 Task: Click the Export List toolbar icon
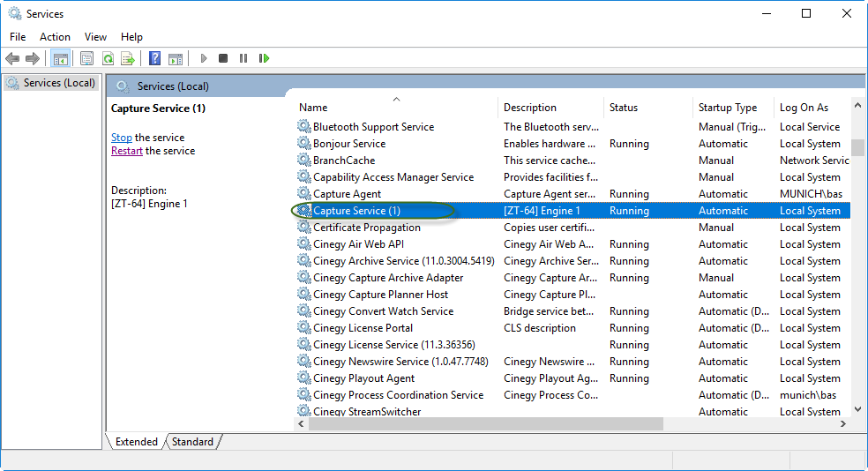click(128, 58)
